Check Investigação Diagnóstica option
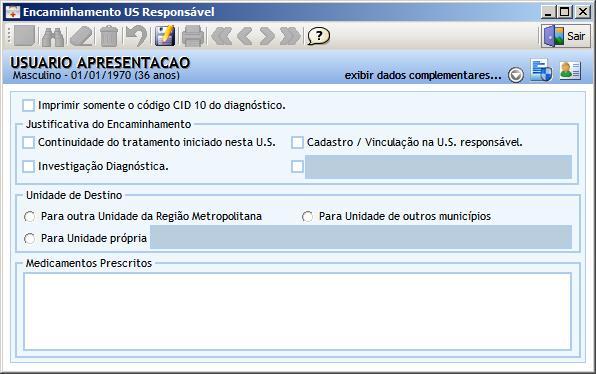Screen dimensions: 596x374 (29, 166)
